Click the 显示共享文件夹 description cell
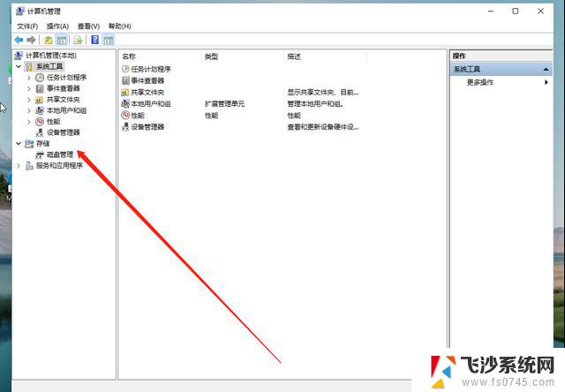Screen dimensions: 565x392 pos(322,92)
